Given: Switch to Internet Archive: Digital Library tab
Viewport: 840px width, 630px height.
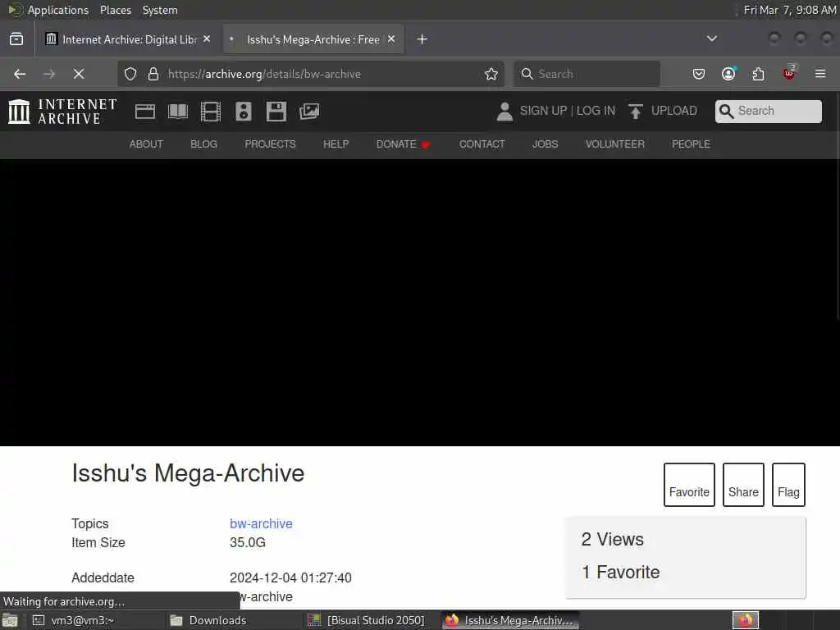Looking at the screenshot, I should click(x=129, y=39).
